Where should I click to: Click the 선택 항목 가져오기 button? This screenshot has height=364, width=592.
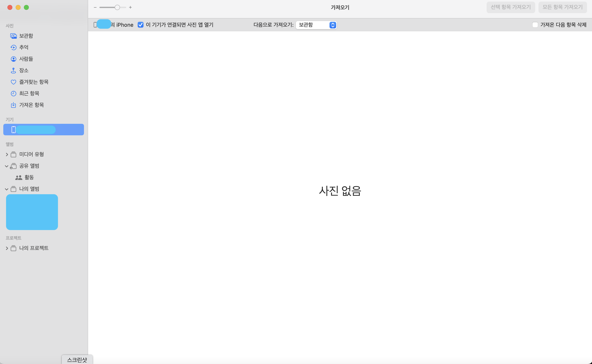[x=510, y=7]
